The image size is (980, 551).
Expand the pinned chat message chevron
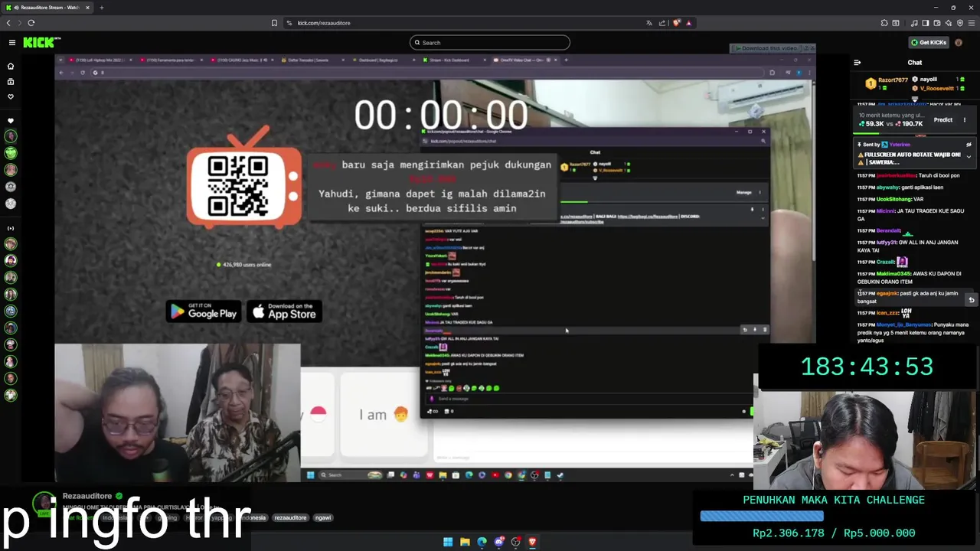(x=969, y=157)
